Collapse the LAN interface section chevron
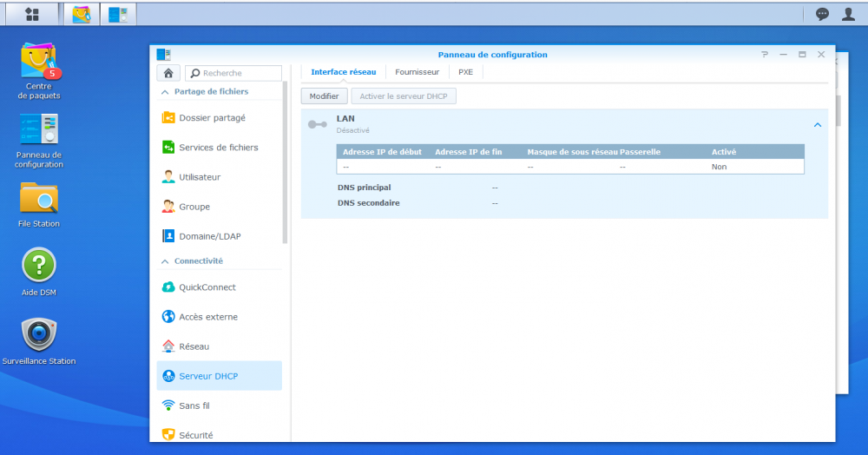This screenshot has width=868, height=455. 817,125
